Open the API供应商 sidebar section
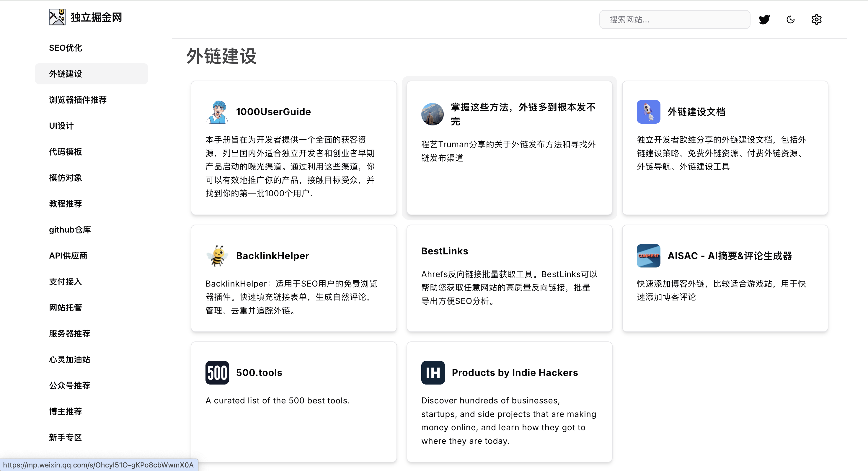Screen dimensions: 868x471 (68, 256)
